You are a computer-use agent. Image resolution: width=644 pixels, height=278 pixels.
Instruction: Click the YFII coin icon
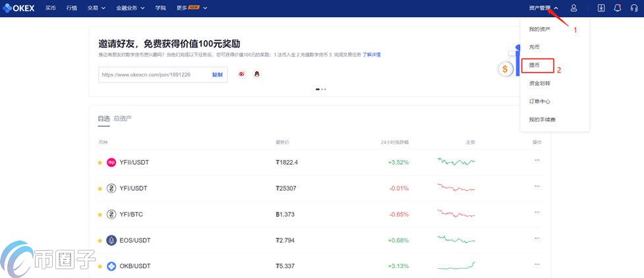111,162
